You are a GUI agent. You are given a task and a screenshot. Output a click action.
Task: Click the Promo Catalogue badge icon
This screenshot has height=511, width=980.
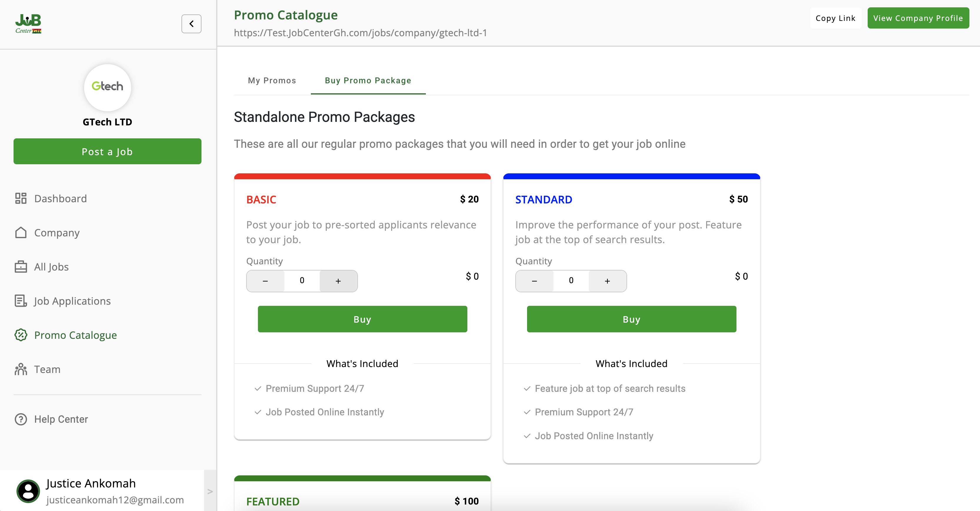(21, 335)
